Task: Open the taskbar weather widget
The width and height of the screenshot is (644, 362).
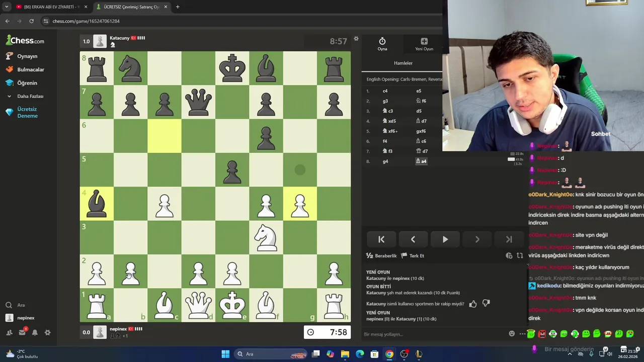Action: tap(21, 354)
